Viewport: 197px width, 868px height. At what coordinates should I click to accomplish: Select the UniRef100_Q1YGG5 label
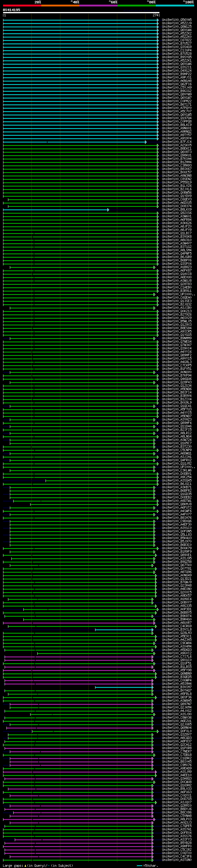pos(177,335)
